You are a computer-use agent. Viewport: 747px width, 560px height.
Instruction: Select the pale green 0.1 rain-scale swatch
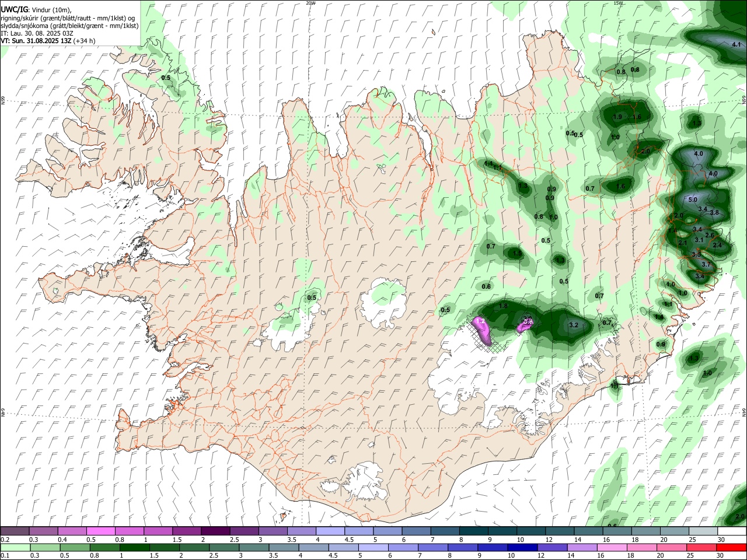[x=15, y=548]
